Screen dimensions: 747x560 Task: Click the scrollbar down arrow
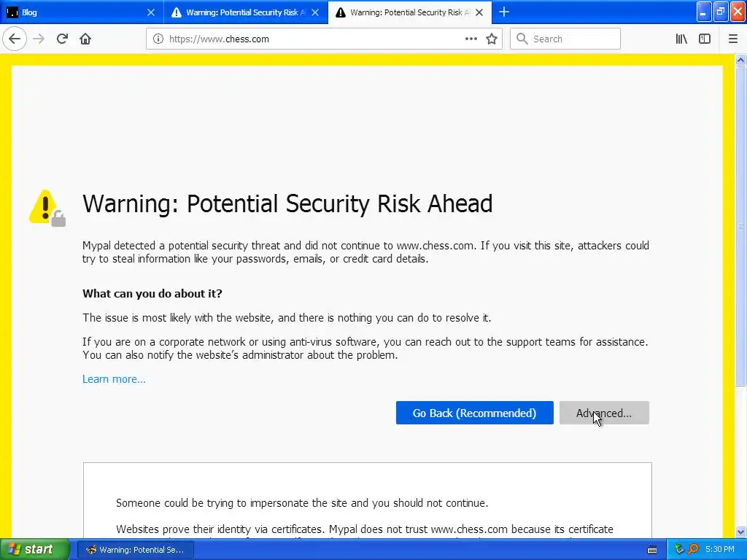pos(740,532)
